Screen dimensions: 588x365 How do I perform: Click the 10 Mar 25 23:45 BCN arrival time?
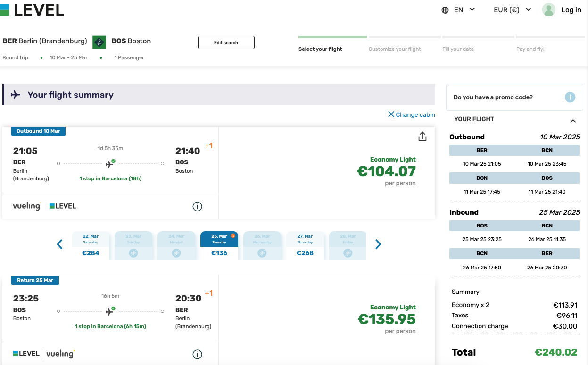[x=547, y=164]
